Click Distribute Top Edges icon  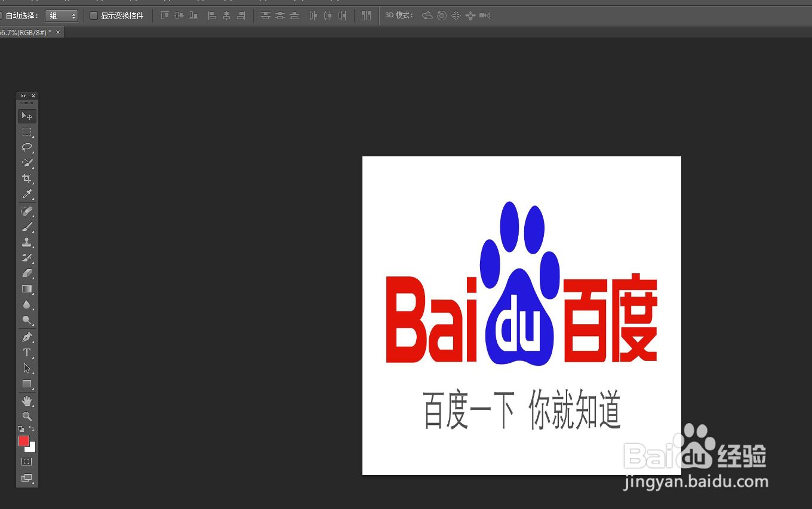click(266, 16)
